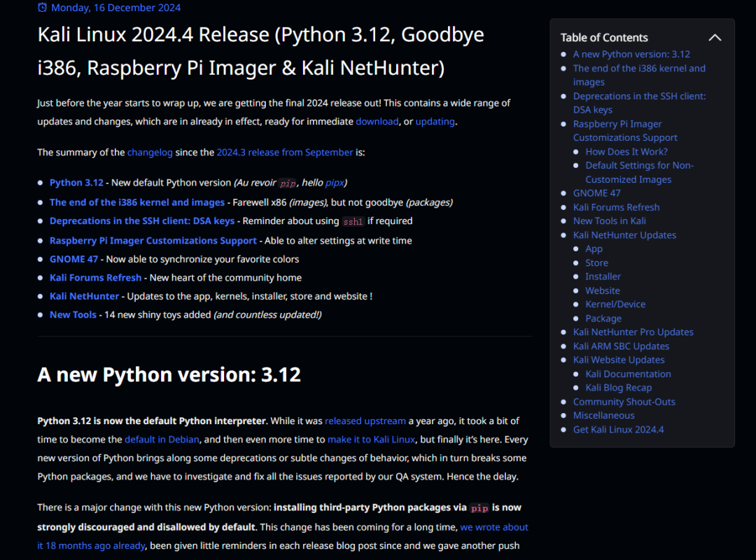The height and width of the screenshot is (560, 756).
Task: Open the pipx link in summary list
Action: 335,183
